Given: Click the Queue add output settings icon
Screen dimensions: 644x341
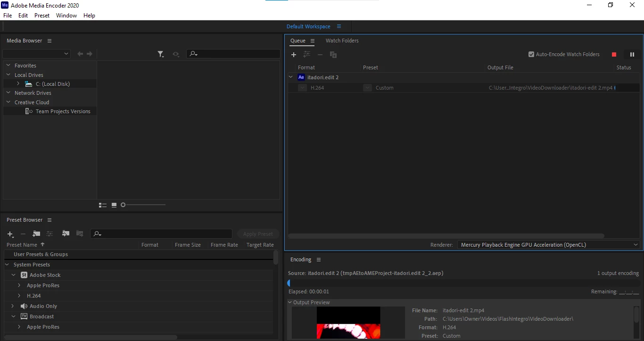Looking at the screenshot, I should pyautogui.click(x=307, y=55).
